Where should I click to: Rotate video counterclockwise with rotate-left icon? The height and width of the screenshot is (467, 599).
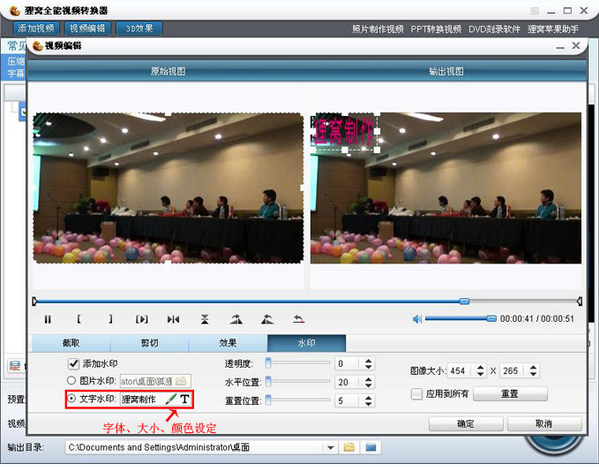[x=267, y=319]
